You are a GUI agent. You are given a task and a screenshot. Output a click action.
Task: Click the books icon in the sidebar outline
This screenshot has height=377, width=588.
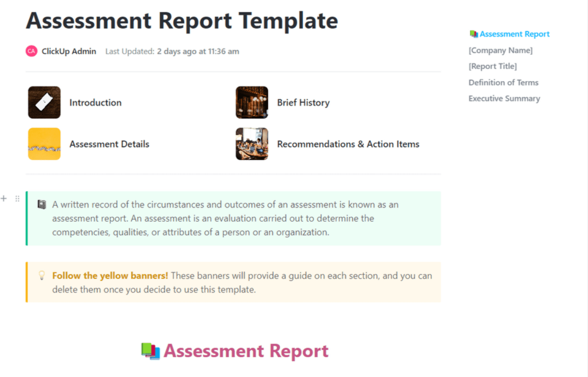point(474,34)
